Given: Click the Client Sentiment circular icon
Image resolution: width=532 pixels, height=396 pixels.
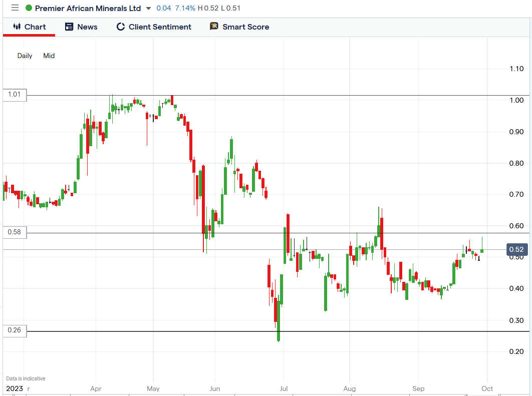Looking at the screenshot, I should coord(121,27).
